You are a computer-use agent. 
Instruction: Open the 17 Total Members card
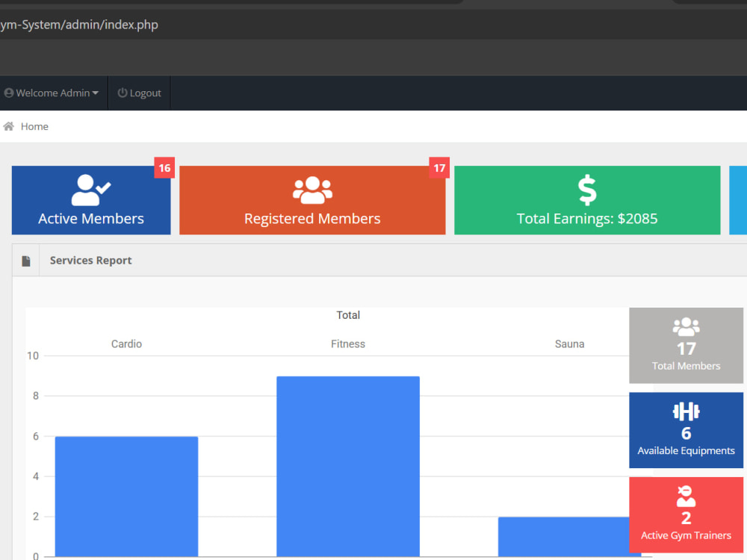click(686, 345)
